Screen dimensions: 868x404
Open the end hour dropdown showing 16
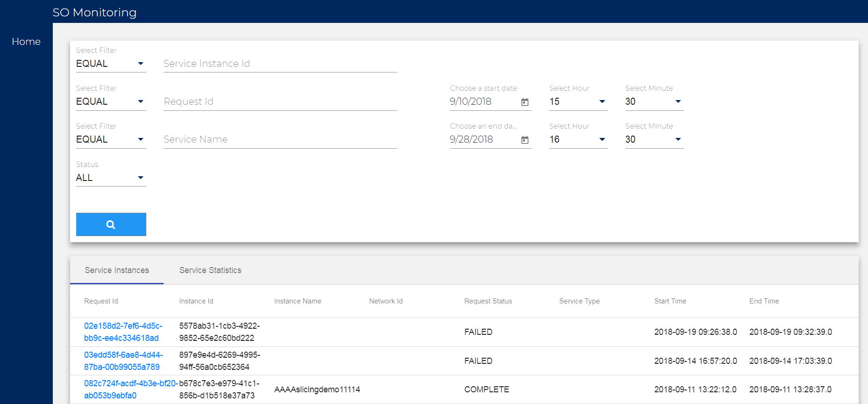(578, 139)
